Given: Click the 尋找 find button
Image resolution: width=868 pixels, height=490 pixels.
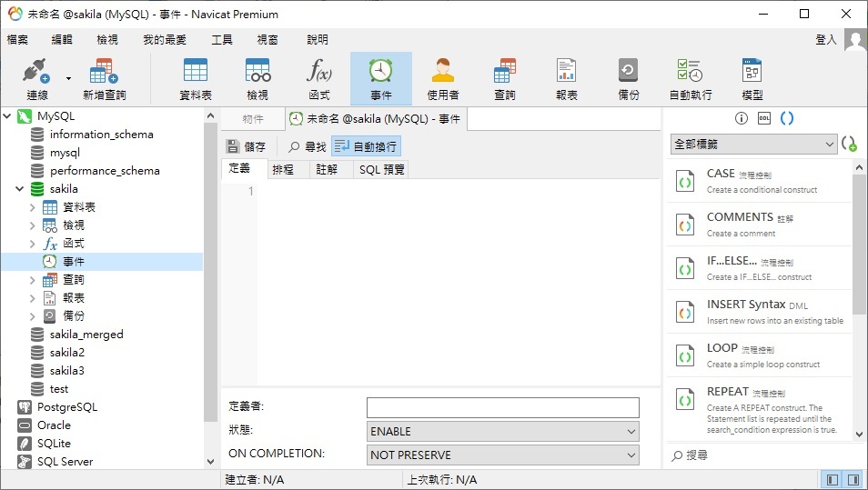Looking at the screenshot, I should point(308,146).
